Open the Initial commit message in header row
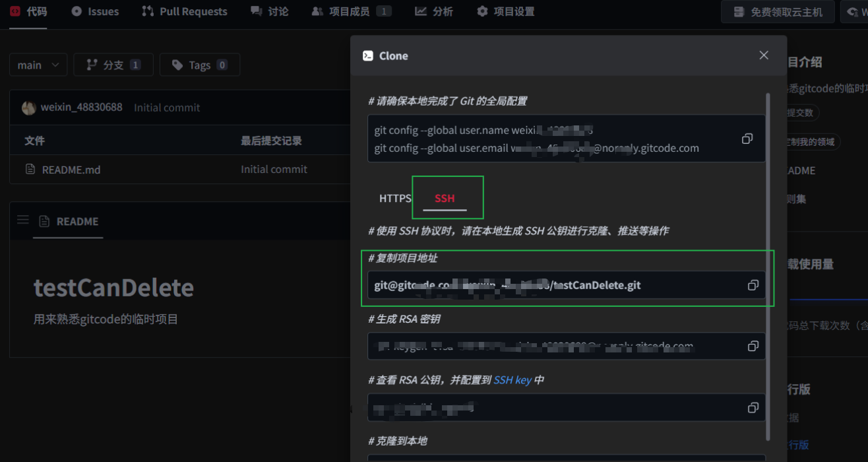 [x=167, y=108]
